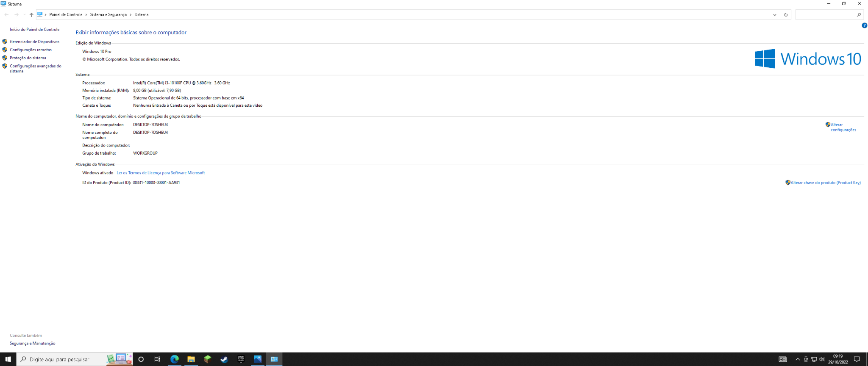Click the magnifier in Control Panel search
This screenshot has height=366, width=868.
pos(859,14)
